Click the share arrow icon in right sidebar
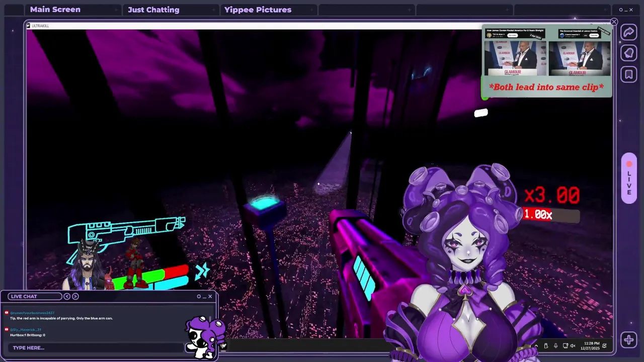 point(629,33)
